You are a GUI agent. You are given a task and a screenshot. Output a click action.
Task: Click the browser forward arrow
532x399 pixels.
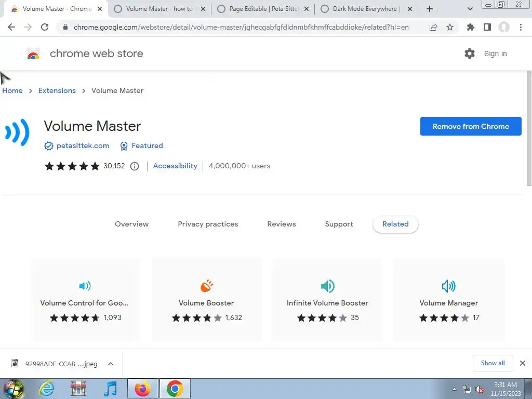(28, 27)
